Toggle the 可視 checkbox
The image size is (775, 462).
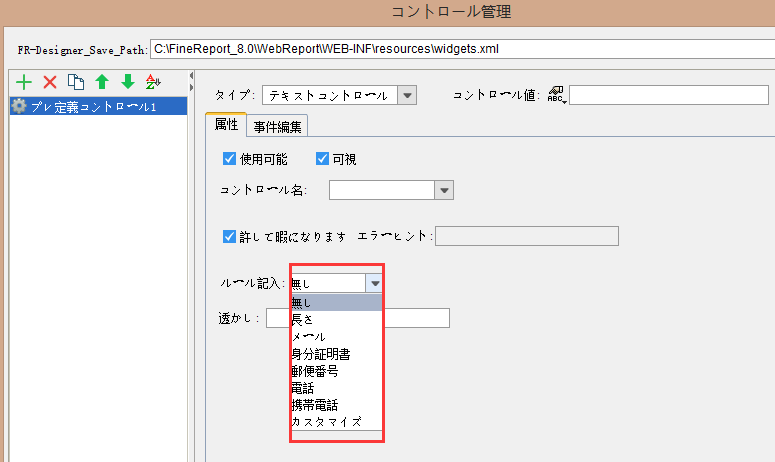coord(322,159)
